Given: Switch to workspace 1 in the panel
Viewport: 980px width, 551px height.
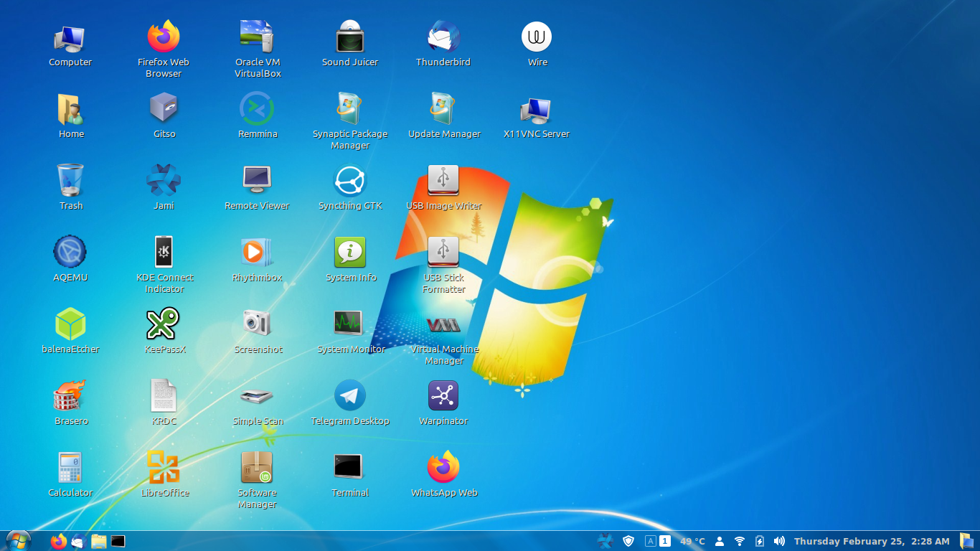Looking at the screenshot, I should pos(665,542).
